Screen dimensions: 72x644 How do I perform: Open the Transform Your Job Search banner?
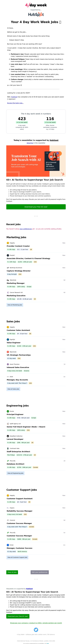tap(36, 161)
